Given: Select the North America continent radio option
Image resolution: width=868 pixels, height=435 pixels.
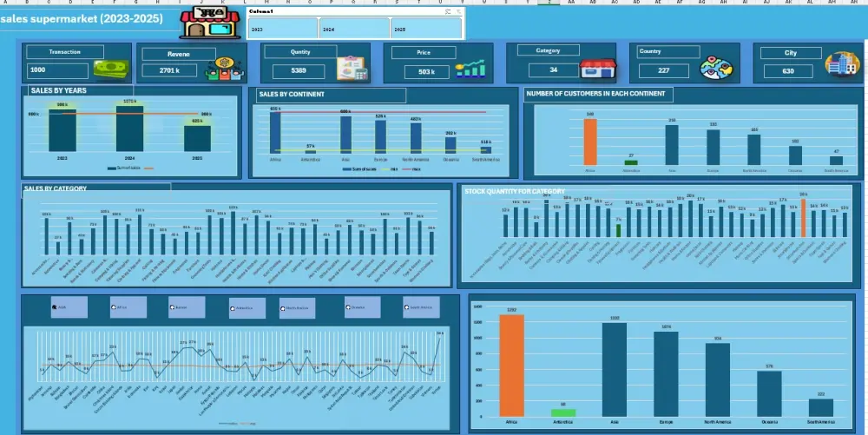Looking at the screenshot, I should click(297, 308).
